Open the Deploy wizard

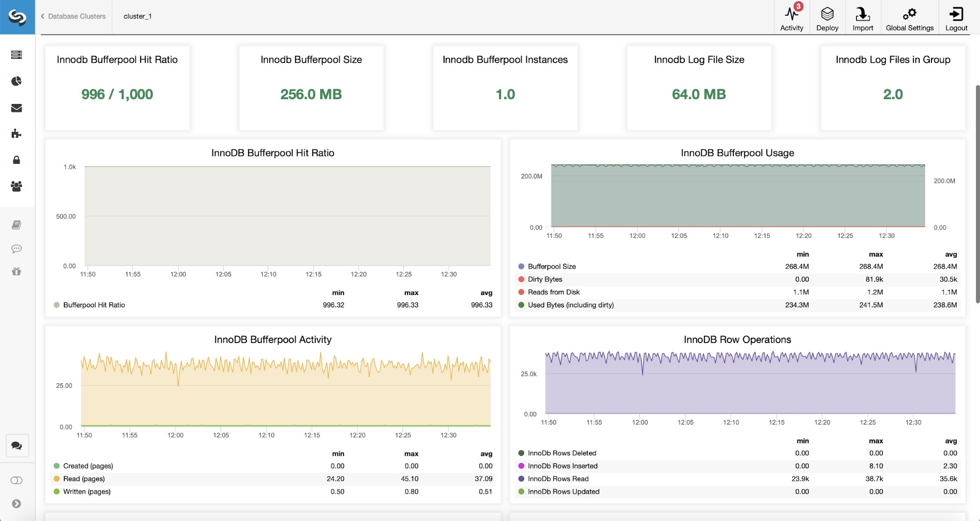click(x=828, y=16)
